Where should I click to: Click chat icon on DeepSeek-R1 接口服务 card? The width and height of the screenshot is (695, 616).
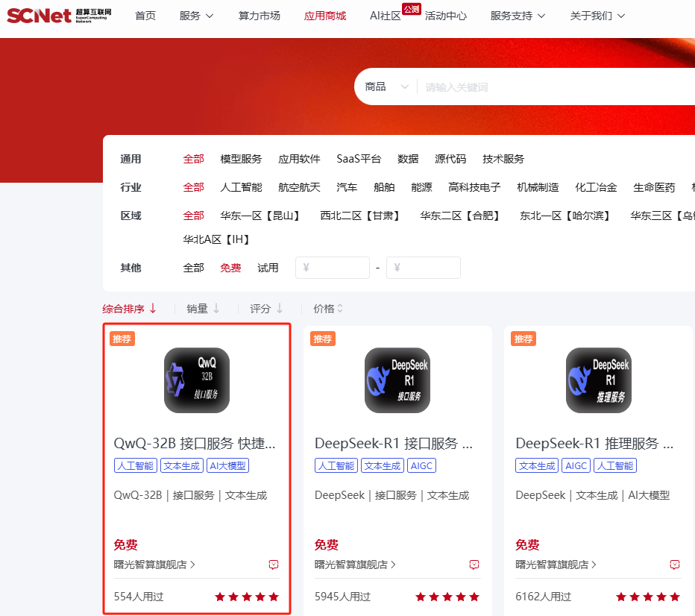474,565
